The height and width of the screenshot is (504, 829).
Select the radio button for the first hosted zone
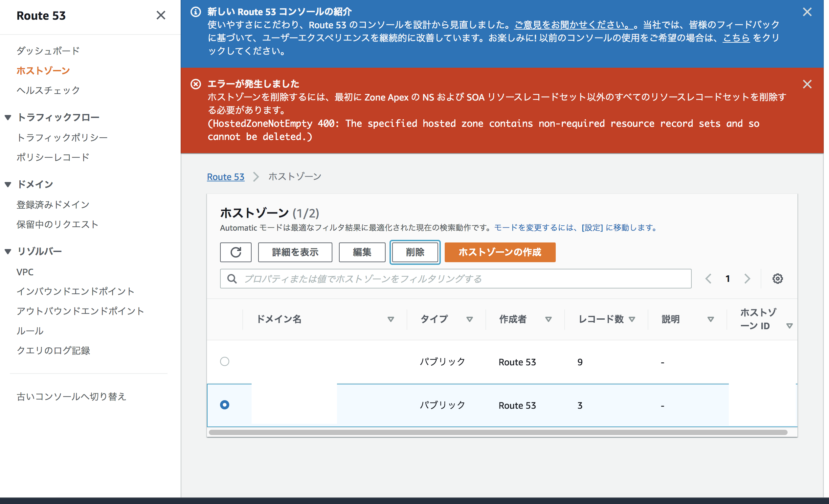coord(225,361)
